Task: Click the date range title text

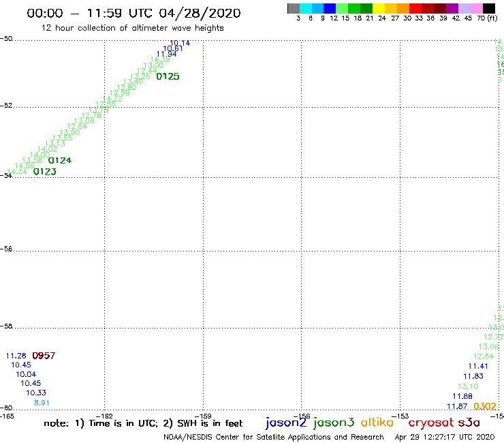Action: [x=133, y=13]
